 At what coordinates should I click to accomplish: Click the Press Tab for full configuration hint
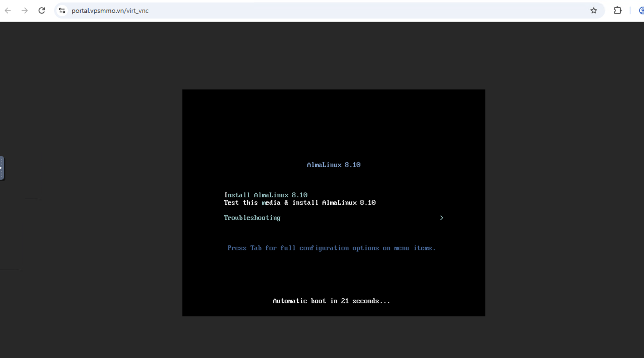click(x=331, y=248)
